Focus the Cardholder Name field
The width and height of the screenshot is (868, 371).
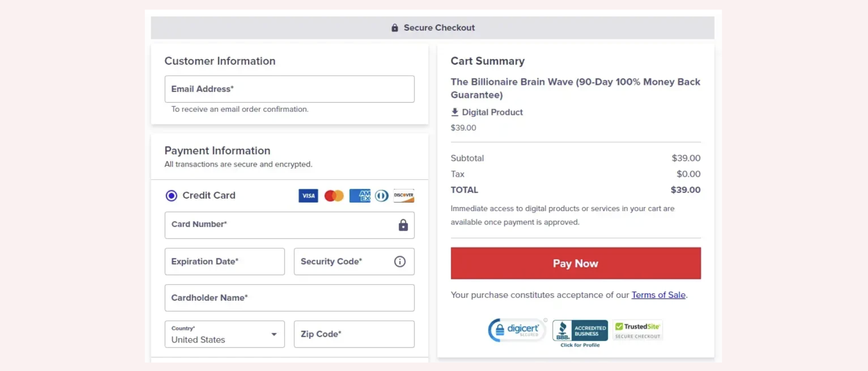289,298
